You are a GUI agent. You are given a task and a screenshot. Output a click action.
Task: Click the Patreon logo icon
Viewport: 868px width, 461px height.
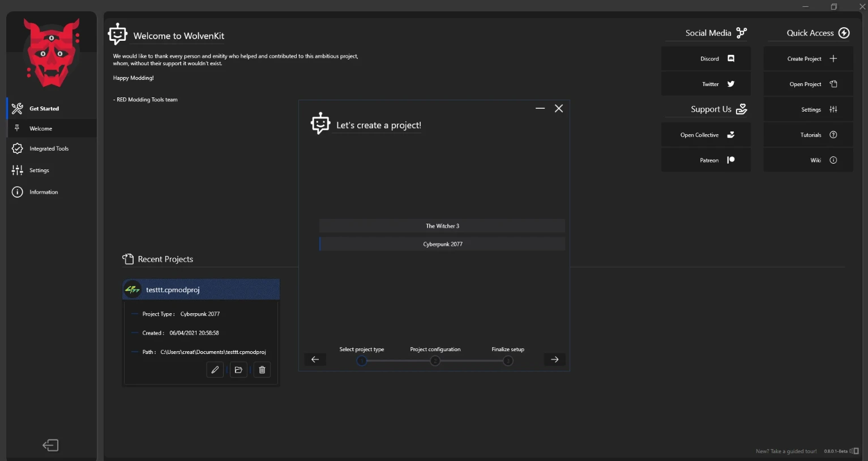[731, 160]
